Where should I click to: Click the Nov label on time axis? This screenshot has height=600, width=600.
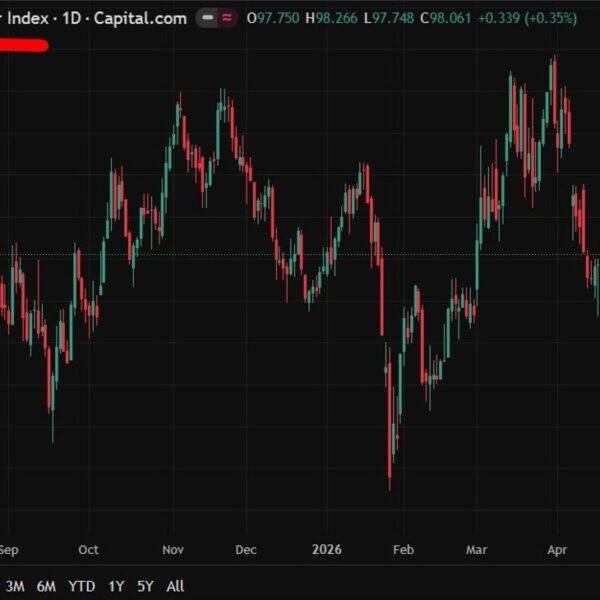click(x=173, y=549)
